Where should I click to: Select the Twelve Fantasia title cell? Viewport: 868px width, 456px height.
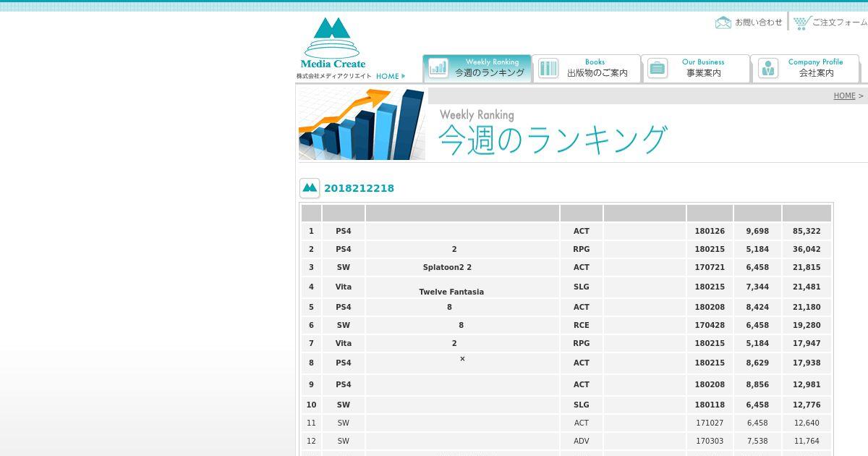[x=463, y=287]
